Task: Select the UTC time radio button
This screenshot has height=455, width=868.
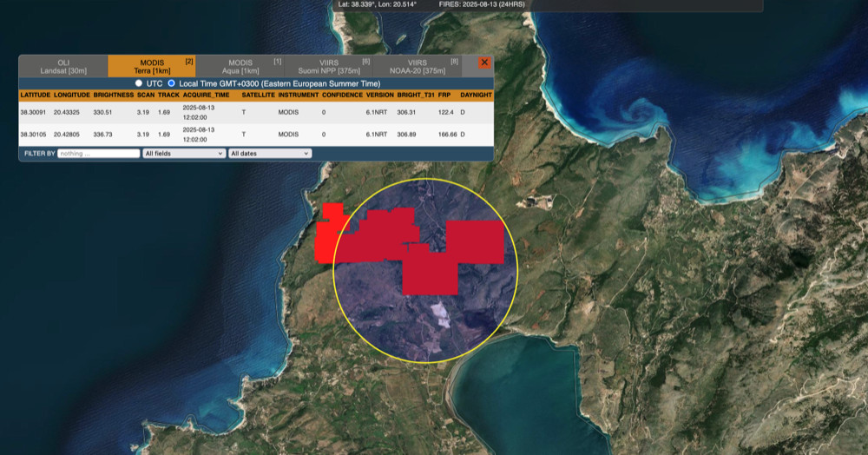Action: (139, 82)
